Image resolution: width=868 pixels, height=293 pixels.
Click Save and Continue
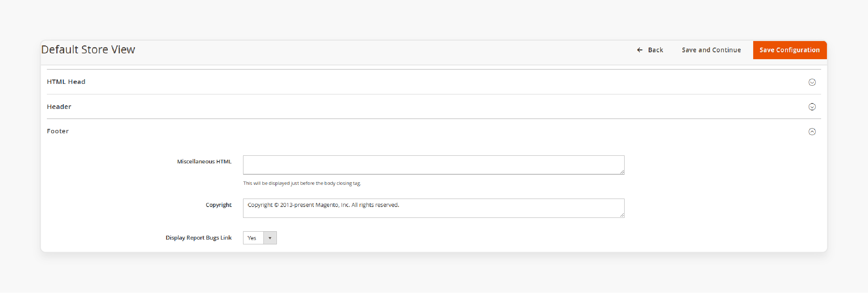tap(711, 50)
